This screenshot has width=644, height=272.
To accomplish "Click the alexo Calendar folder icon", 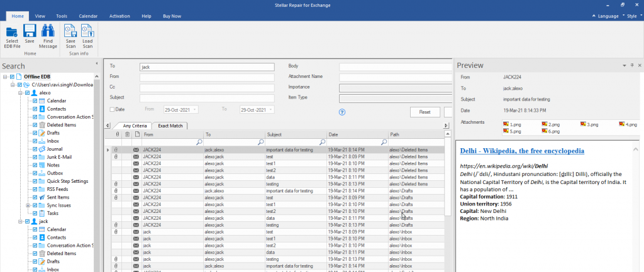I will coord(42,101).
